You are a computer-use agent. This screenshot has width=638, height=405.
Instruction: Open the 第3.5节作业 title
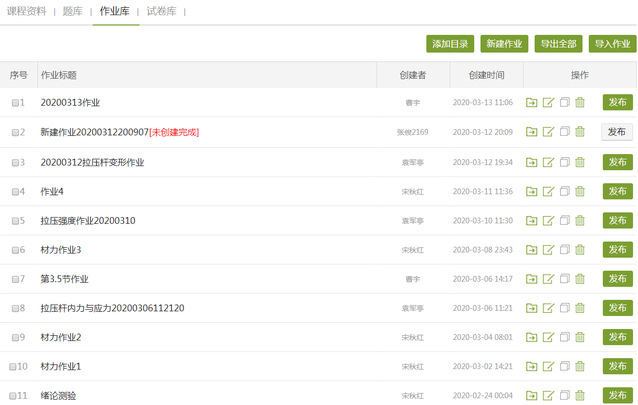pos(65,279)
